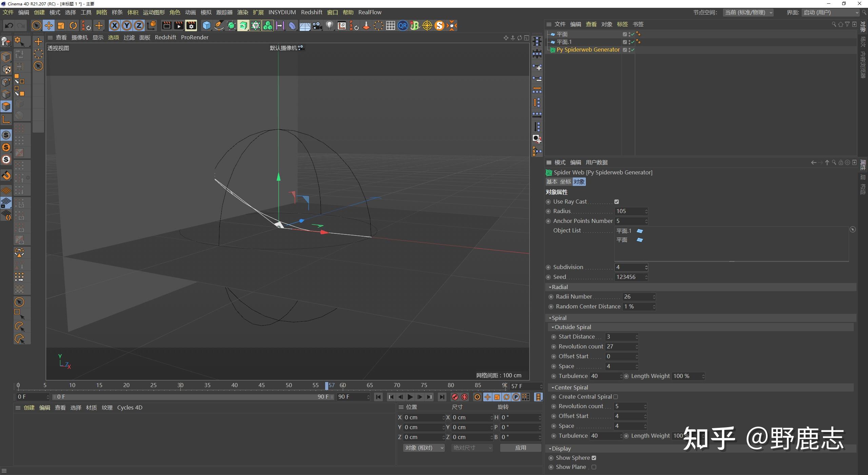Image resolution: width=868 pixels, height=475 pixels.
Task: Click the Radius value field
Action: [629, 211]
